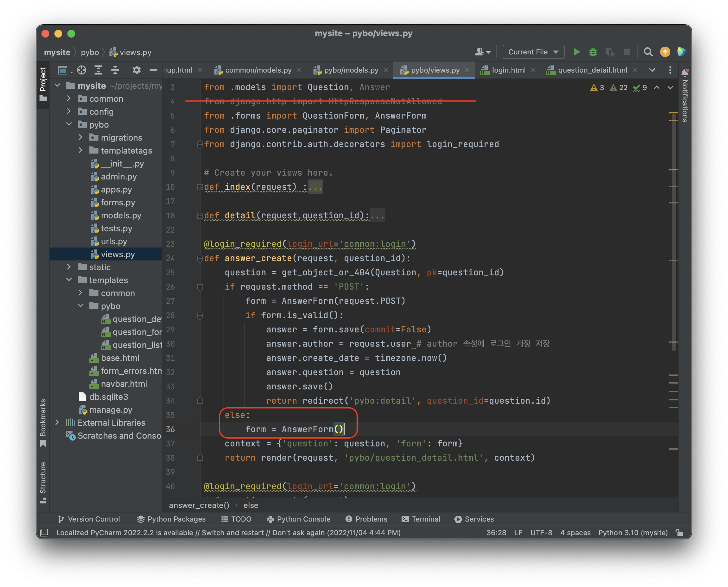
Task: Start debugging with the bug icon
Action: [x=593, y=52]
